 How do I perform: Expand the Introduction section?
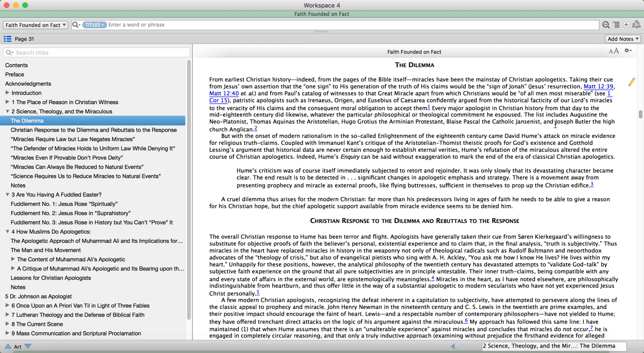[x=7, y=93]
